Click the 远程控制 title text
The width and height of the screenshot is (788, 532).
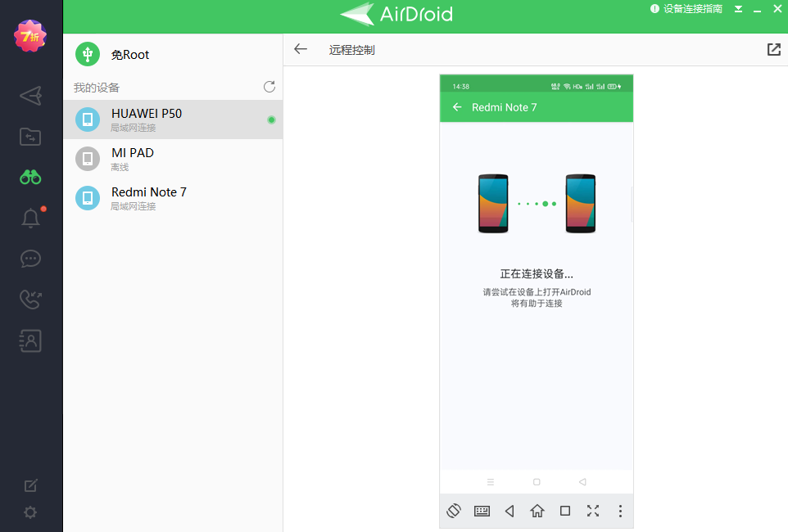click(351, 50)
